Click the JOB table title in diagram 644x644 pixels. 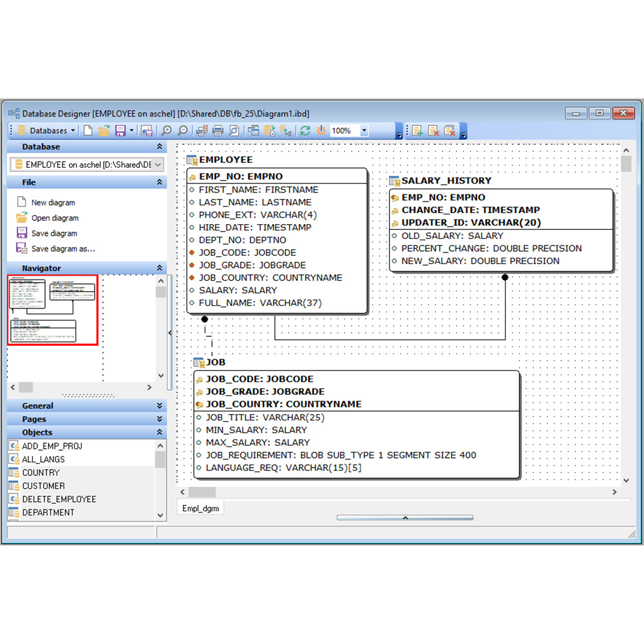pos(215,362)
